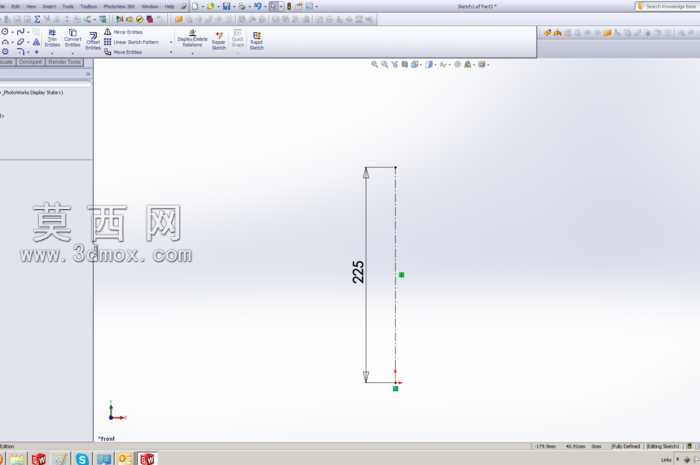This screenshot has width=700, height=465.
Task: Click the green relation marker at origin
Action: (x=396, y=389)
